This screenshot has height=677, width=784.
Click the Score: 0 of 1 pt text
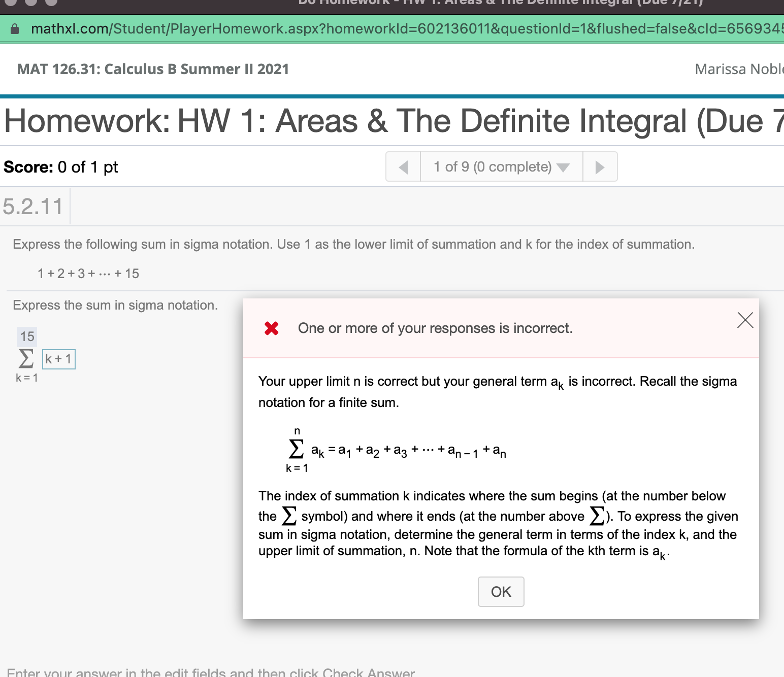[61, 166]
